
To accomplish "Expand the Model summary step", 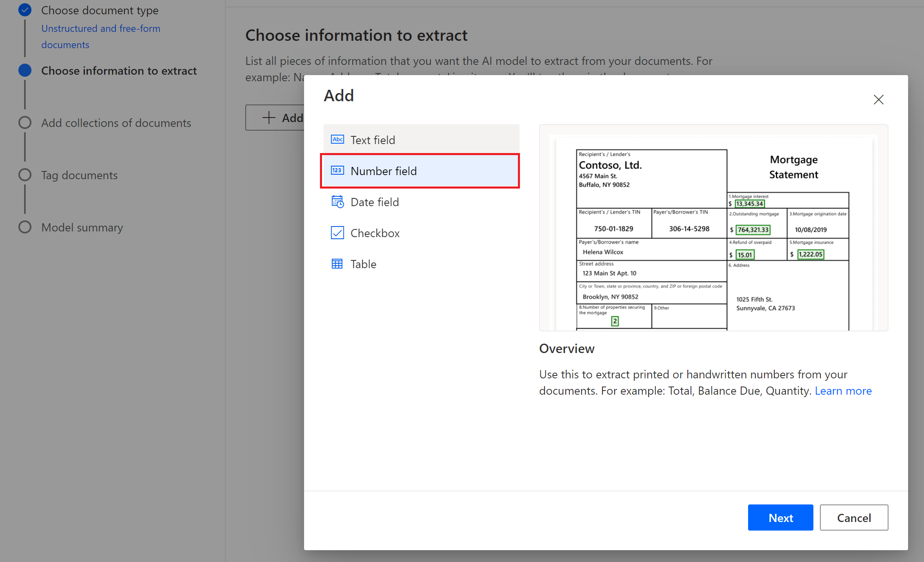I will click(x=82, y=228).
